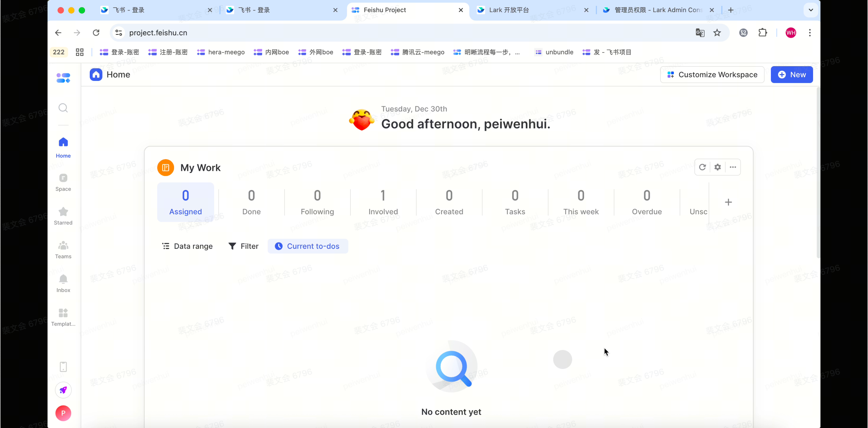This screenshot has height=428, width=868.
Task: Bookmark this page with the star
Action: pos(717,33)
